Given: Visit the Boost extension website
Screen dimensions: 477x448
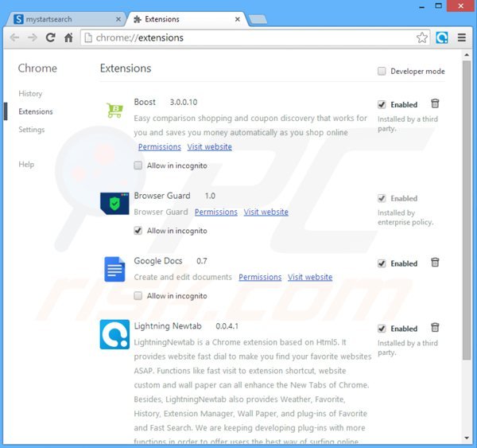Looking at the screenshot, I should click(x=210, y=146).
